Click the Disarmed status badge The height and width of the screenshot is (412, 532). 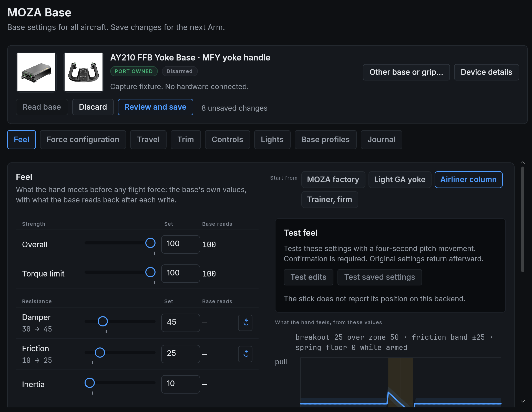tap(180, 71)
